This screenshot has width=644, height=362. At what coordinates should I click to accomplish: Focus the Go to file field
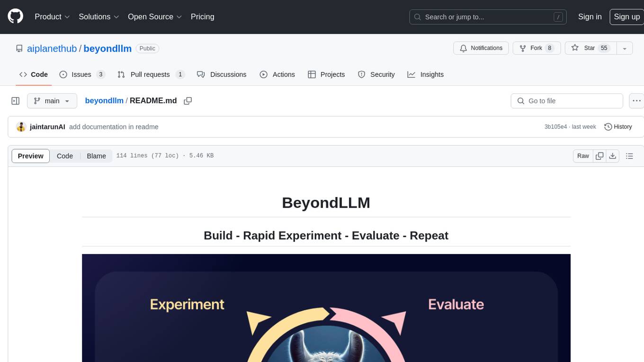567,101
